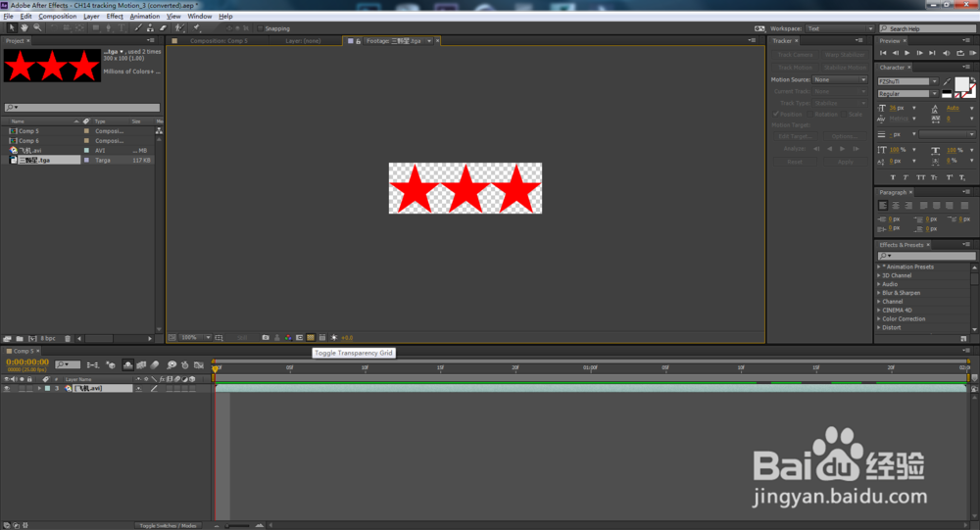The width and height of the screenshot is (980, 530).
Task: Click Toggle Switches / Modes
Action: (x=169, y=526)
